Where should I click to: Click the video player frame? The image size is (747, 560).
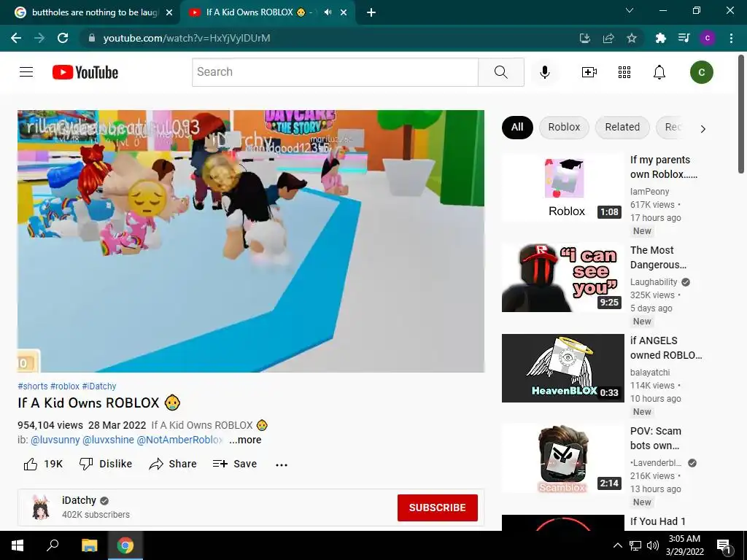click(x=251, y=241)
